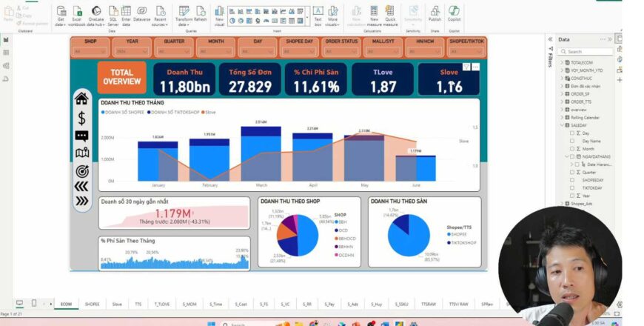
Task: Check the Month field under SALEDAY
Action: 572,149
